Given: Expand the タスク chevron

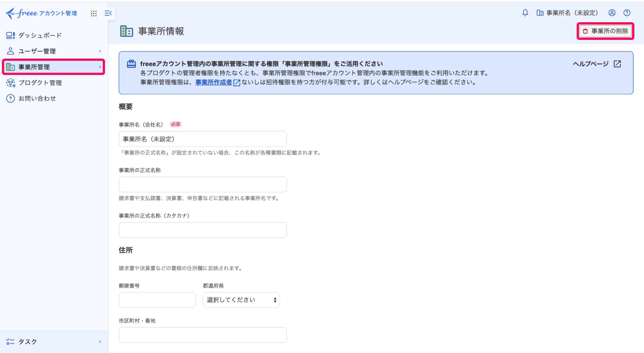Looking at the screenshot, I should click(x=100, y=342).
